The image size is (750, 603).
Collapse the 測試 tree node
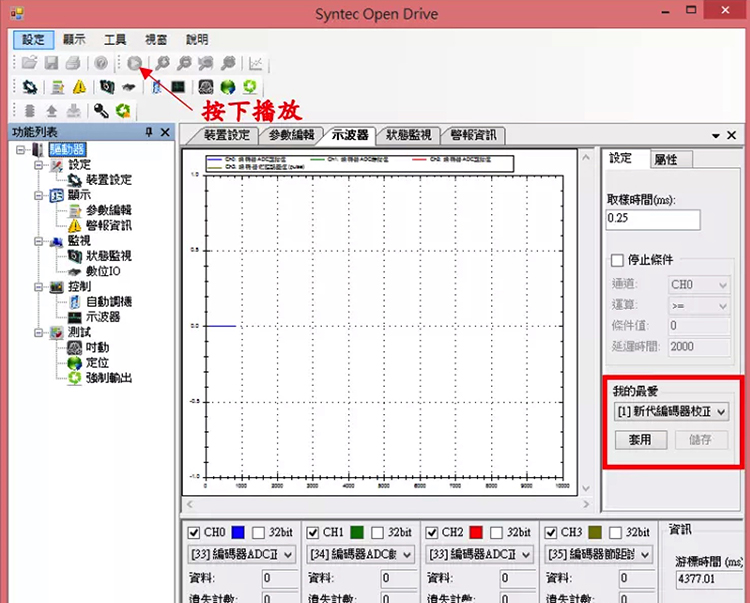pyautogui.click(x=38, y=333)
